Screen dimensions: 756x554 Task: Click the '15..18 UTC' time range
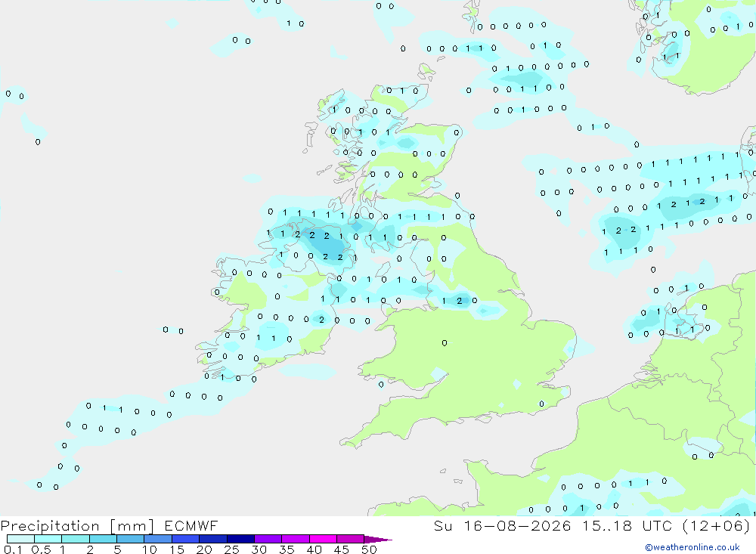[627, 525]
